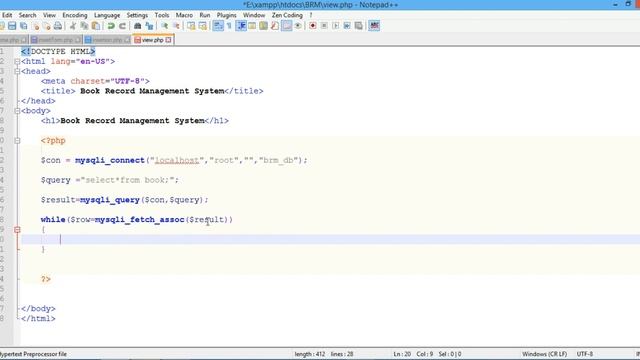Click Save Recorded Macro icon
The image size is (640, 360).
coord(358,26)
